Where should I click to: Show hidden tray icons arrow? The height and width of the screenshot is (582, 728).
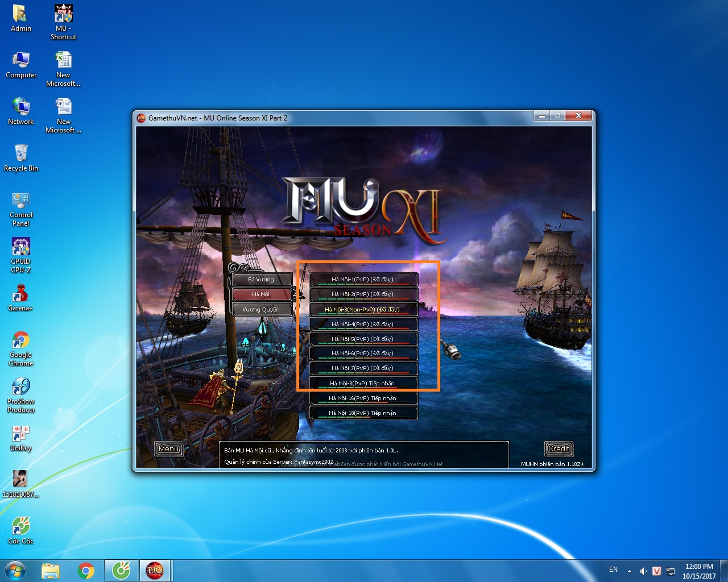click(629, 571)
